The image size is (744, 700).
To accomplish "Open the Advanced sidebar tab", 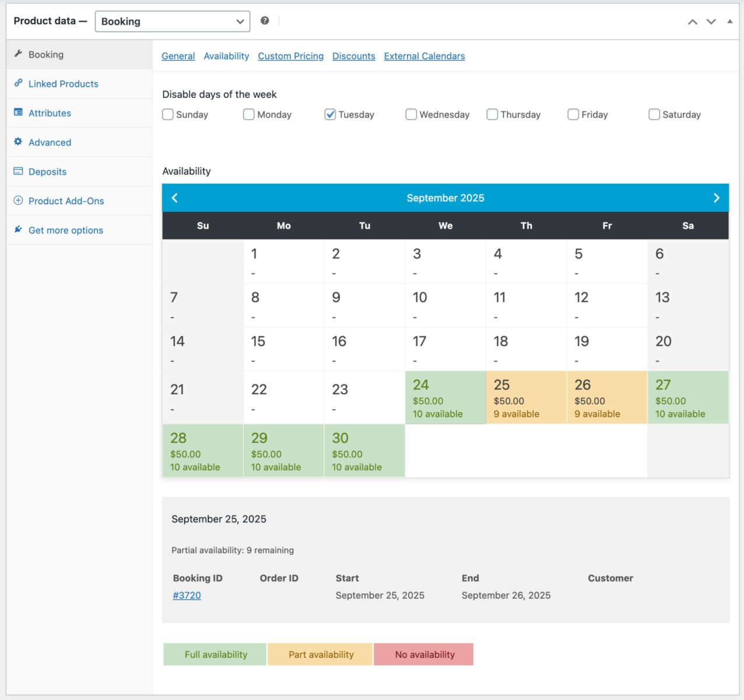I will tap(79, 142).
